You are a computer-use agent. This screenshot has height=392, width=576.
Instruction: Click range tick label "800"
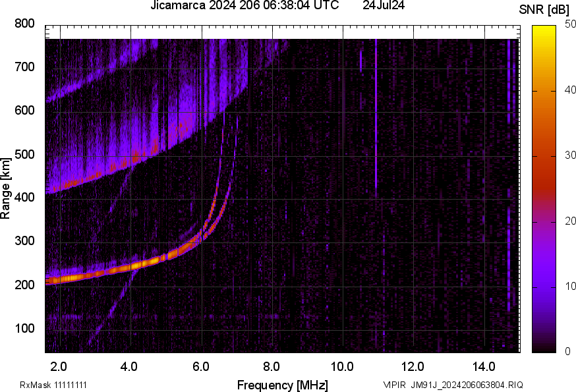tap(24, 24)
